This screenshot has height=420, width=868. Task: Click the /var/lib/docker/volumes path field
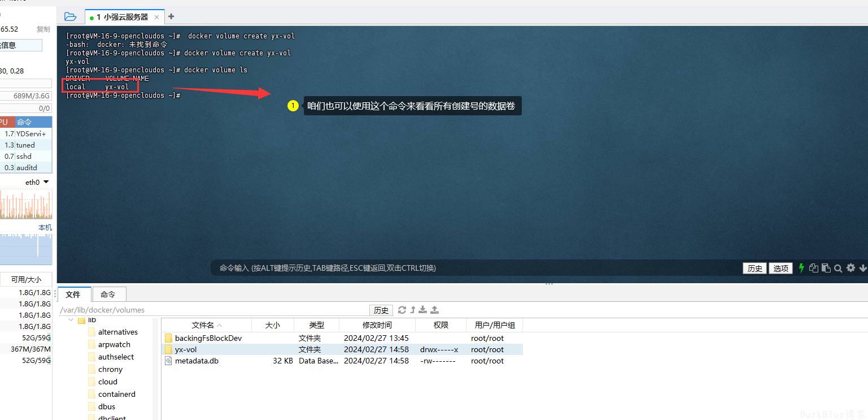click(213, 310)
